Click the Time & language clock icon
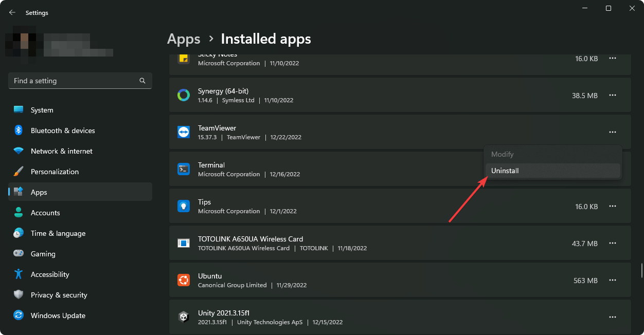Screen dimensions: 644x335 [x=19, y=233]
